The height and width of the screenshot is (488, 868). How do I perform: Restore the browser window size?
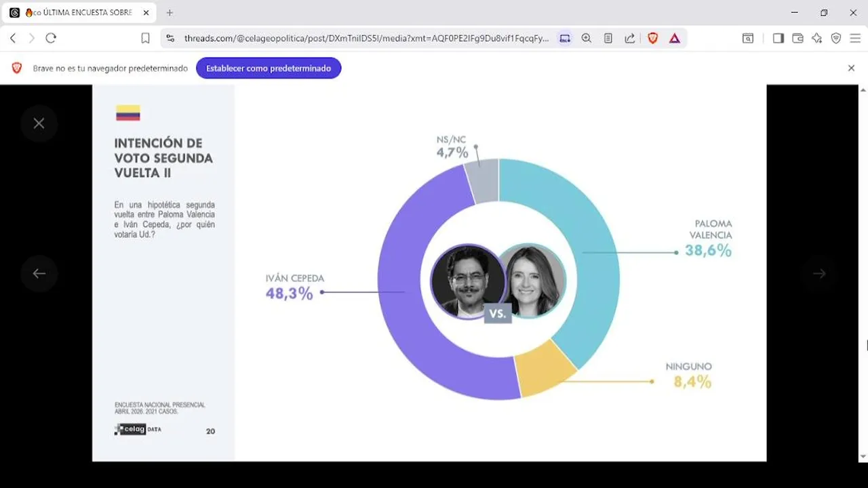[824, 13]
